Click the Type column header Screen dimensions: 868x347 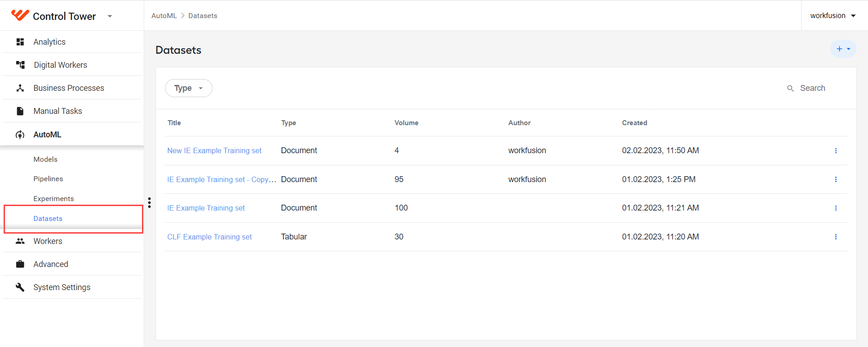pos(288,123)
